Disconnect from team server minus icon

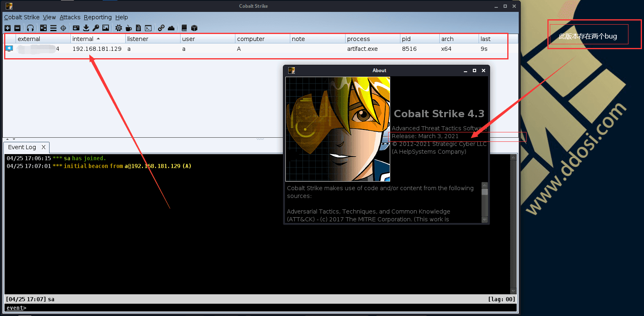(17, 28)
